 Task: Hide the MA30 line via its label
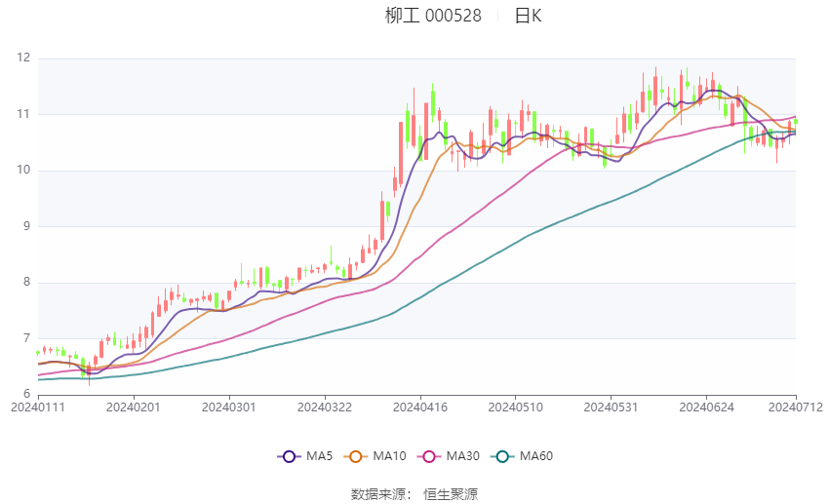click(x=462, y=456)
